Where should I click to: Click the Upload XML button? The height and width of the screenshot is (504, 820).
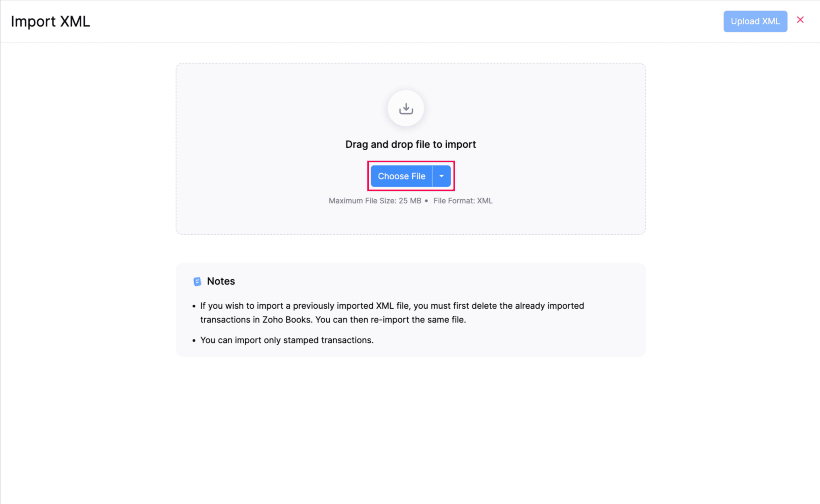coord(755,21)
